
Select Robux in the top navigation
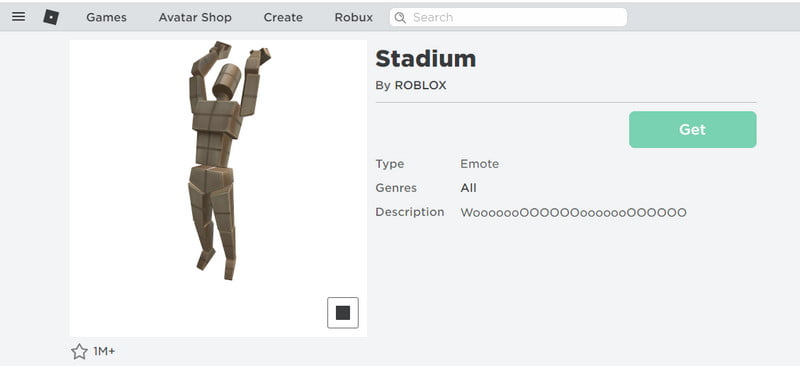354,17
